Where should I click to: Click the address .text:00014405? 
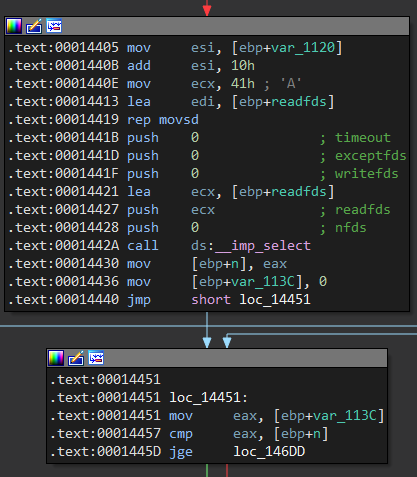pos(63,48)
